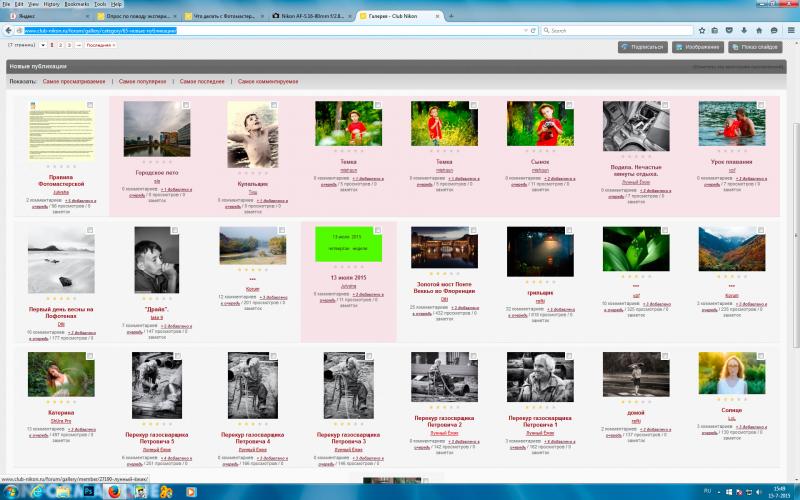Go back with the browser back arrow

[8, 31]
